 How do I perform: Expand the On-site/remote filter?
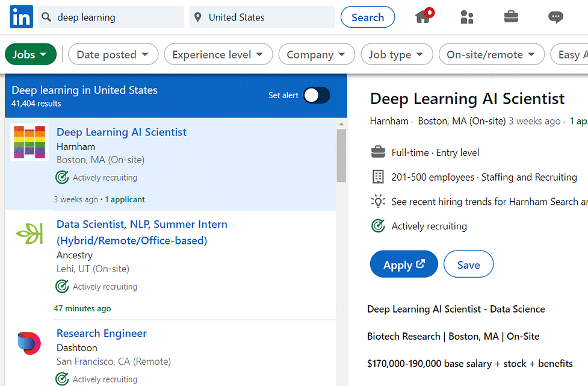coord(492,54)
